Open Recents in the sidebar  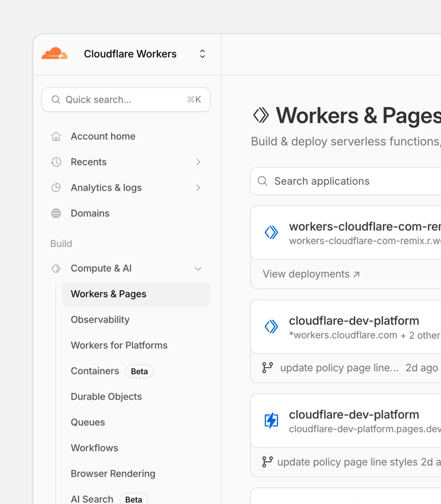coord(89,162)
